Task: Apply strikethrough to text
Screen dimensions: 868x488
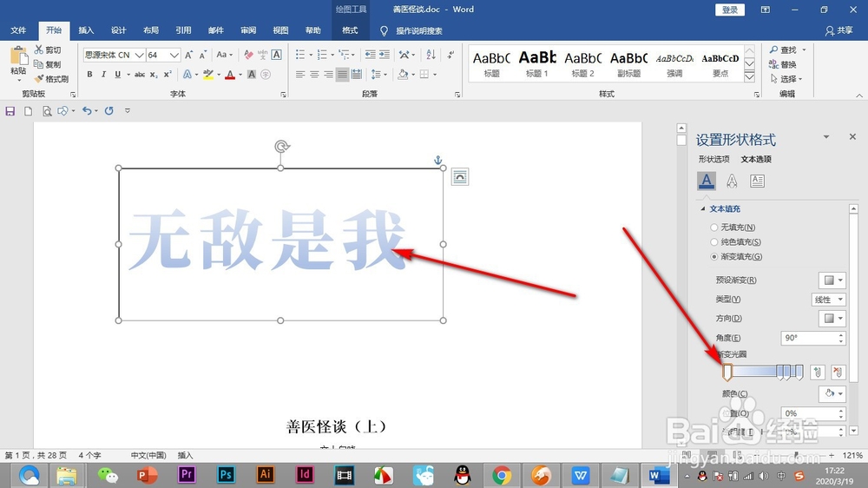Action: point(140,74)
